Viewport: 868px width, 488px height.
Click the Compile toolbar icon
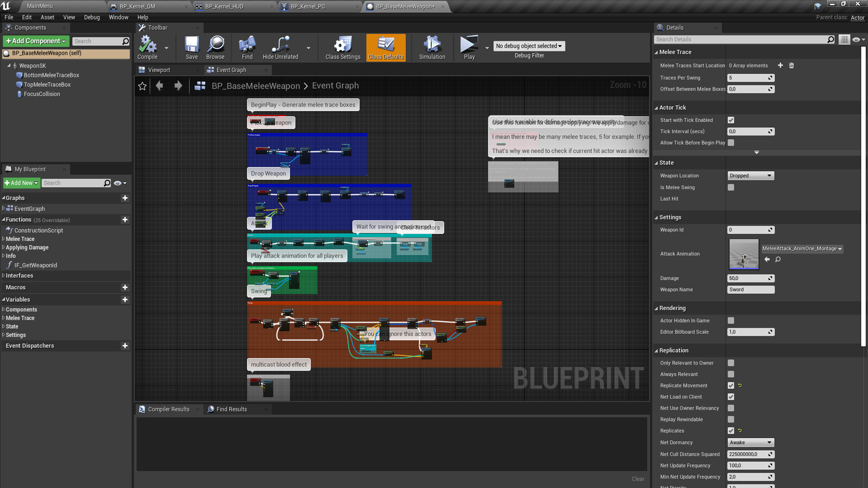tap(146, 46)
